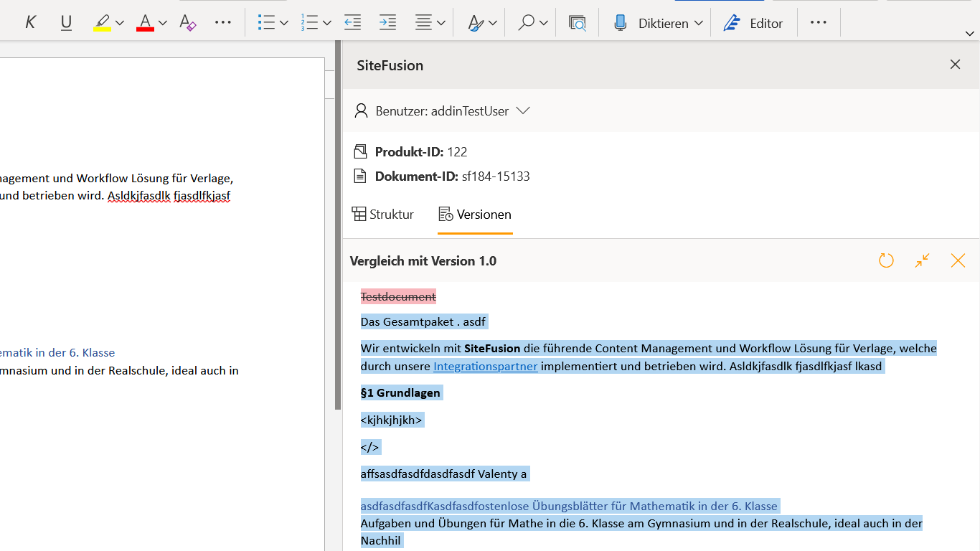Collapse the comparison view with arrows icon
The image size is (980, 551).
922,260
